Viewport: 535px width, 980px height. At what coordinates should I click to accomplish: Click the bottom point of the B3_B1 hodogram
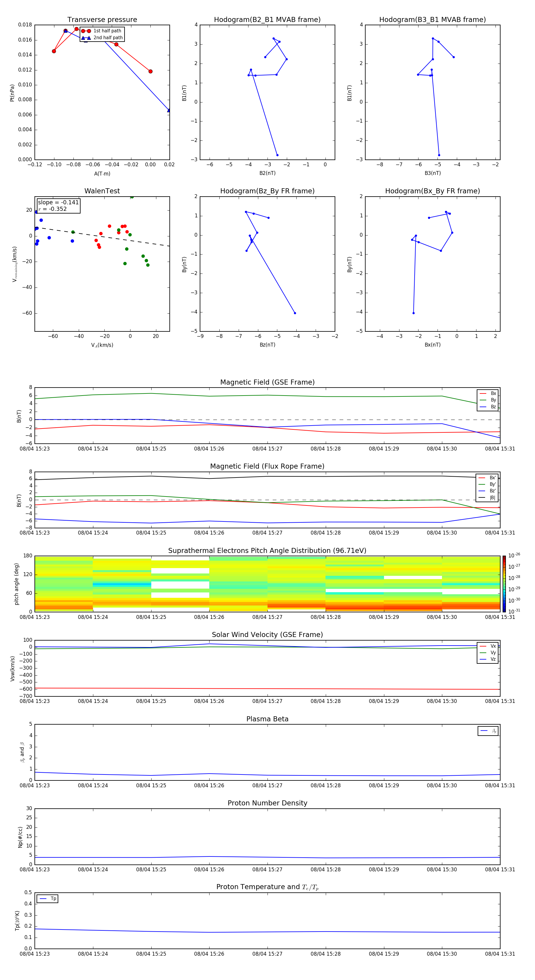(439, 155)
